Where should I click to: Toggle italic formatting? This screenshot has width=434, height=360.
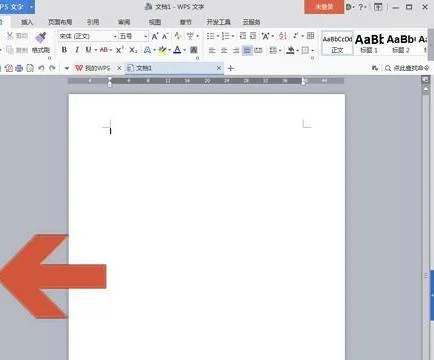[77, 50]
